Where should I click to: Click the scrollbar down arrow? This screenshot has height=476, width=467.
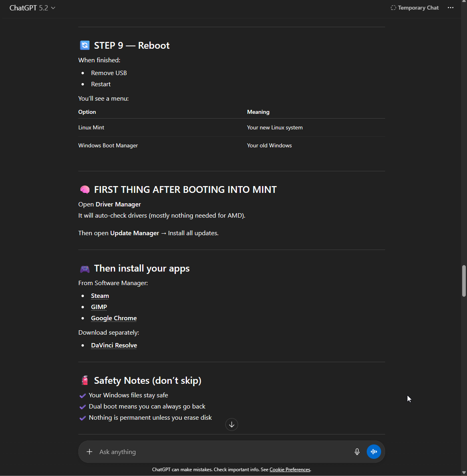point(464,473)
